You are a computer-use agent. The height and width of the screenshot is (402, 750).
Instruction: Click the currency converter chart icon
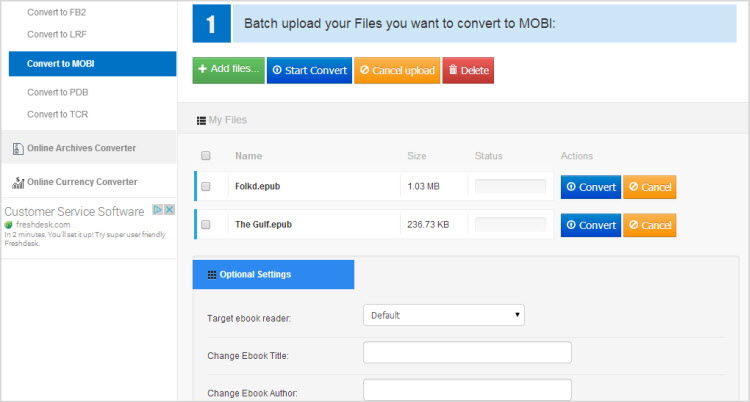18,182
